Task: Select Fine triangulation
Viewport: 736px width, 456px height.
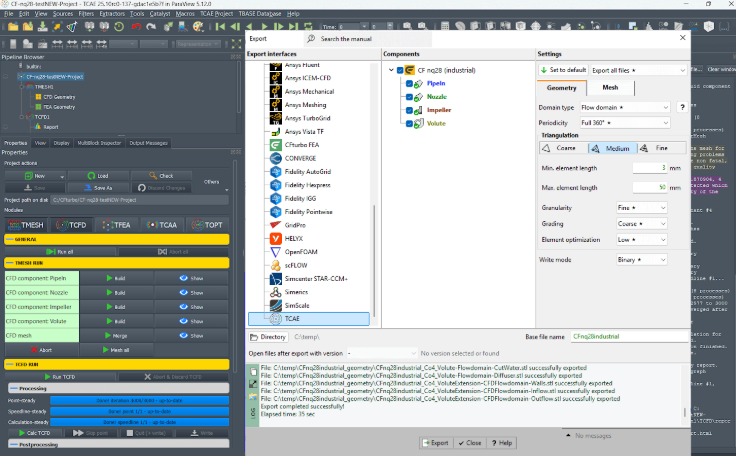Action: tap(661, 148)
